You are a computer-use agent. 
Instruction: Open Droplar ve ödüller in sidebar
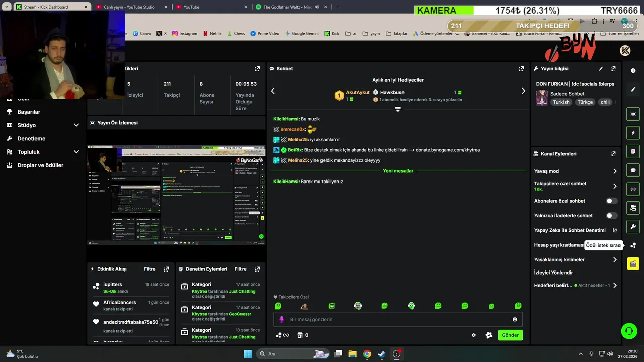tap(40, 165)
